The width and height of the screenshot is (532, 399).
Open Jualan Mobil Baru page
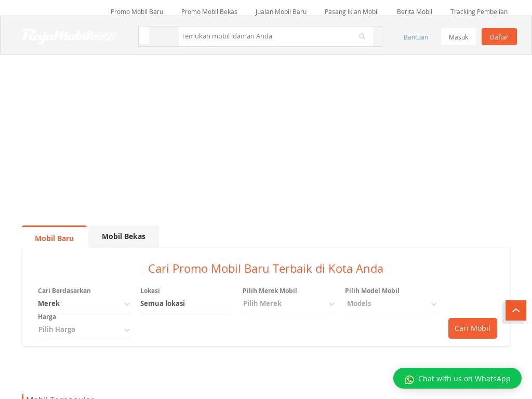pos(281,11)
